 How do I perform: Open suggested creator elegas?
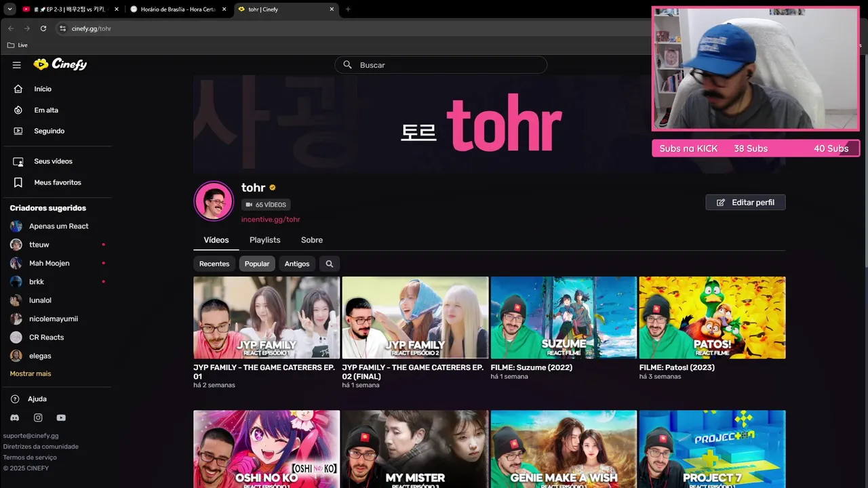tap(40, 356)
